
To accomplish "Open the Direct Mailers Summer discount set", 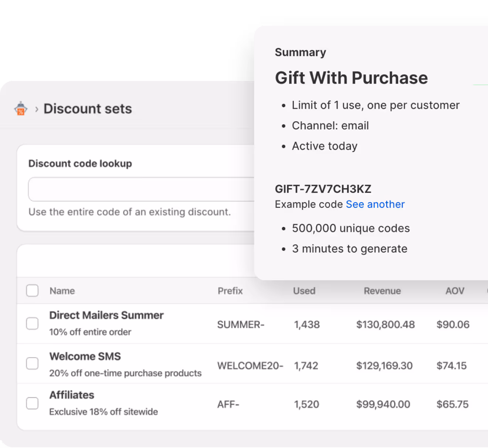I will pyautogui.click(x=106, y=315).
